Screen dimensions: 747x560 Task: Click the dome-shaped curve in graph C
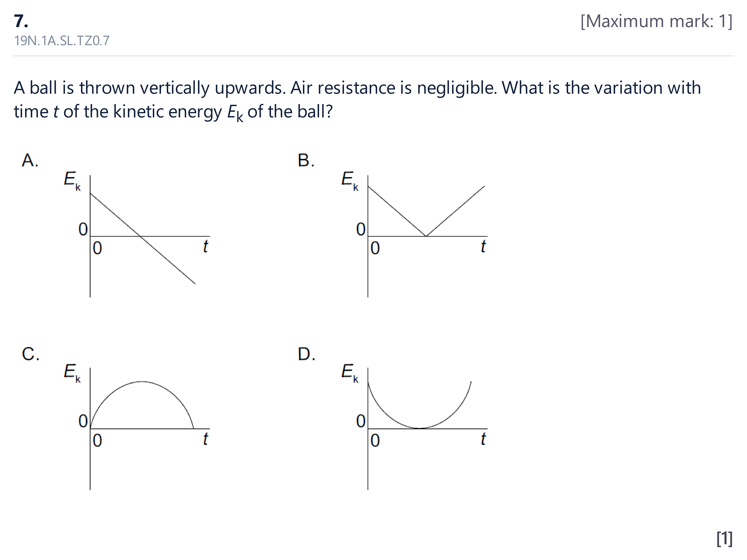click(142, 405)
